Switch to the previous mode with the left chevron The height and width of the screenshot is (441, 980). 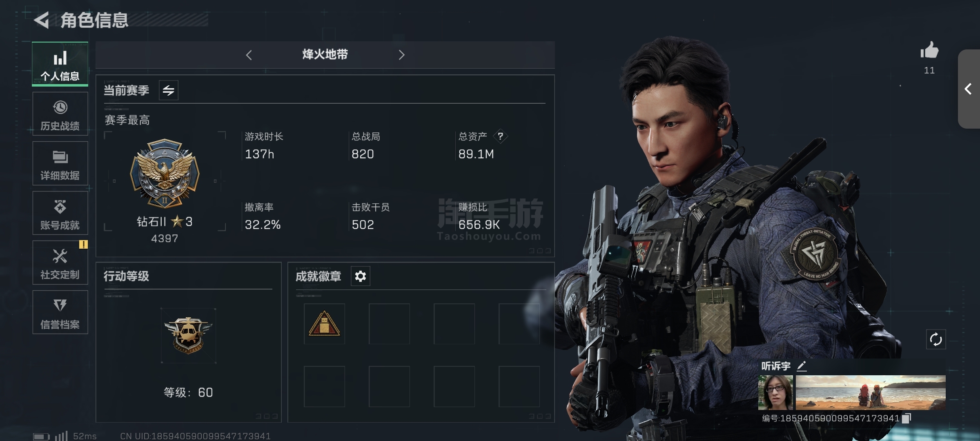(x=249, y=55)
